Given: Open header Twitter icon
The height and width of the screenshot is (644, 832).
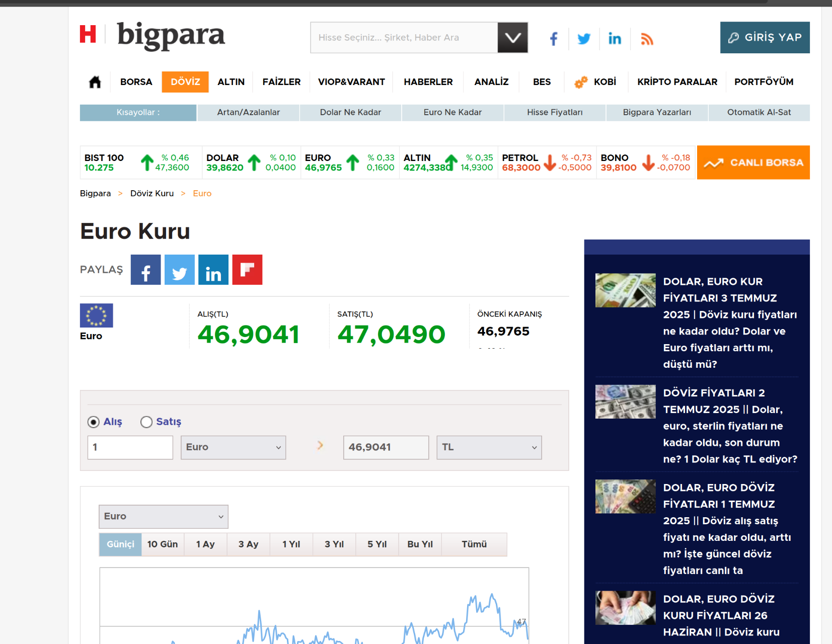Looking at the screenshot, I should pos(584,39).
